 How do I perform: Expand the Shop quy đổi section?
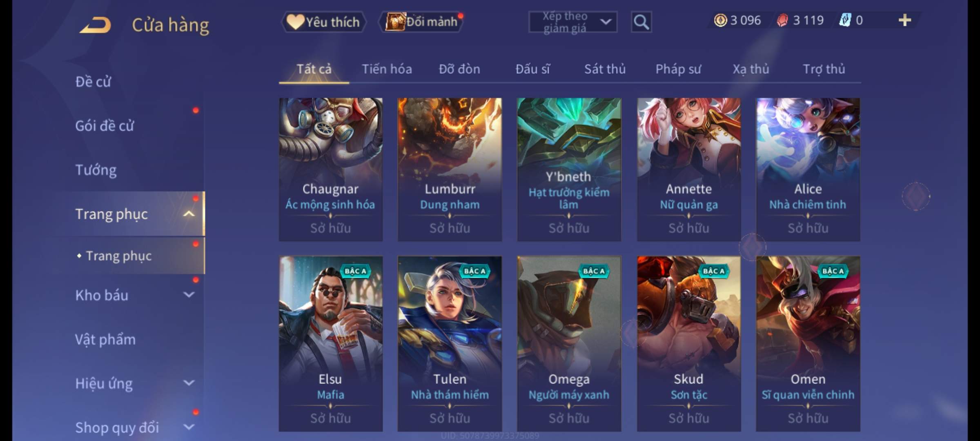(189, 427)
